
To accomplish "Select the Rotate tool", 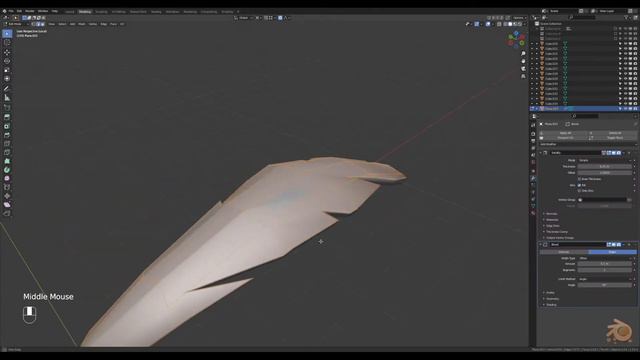I will (x=7, y=61).
